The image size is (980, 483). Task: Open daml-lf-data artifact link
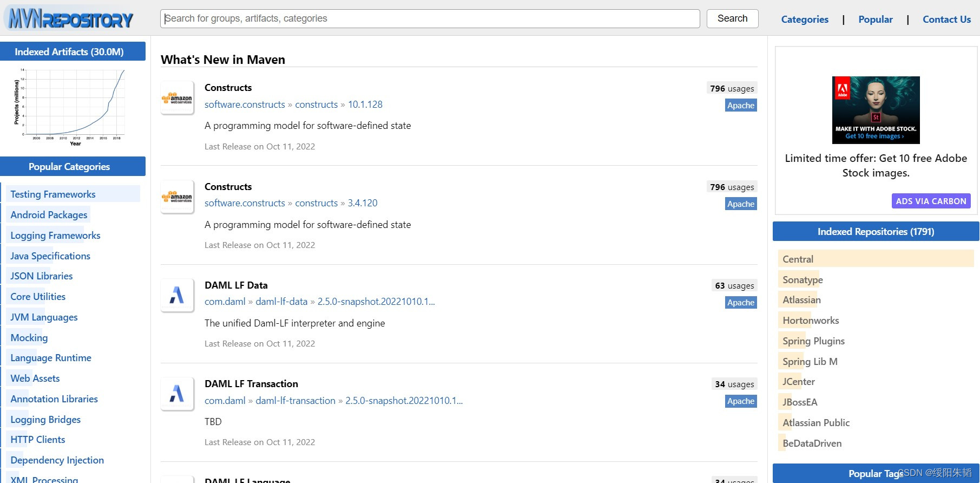point(281,302)
